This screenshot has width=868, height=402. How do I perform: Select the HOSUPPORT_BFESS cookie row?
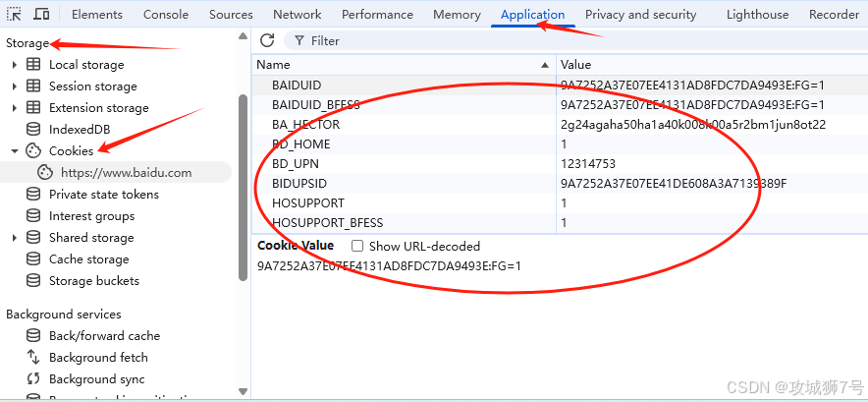[560, 223]
